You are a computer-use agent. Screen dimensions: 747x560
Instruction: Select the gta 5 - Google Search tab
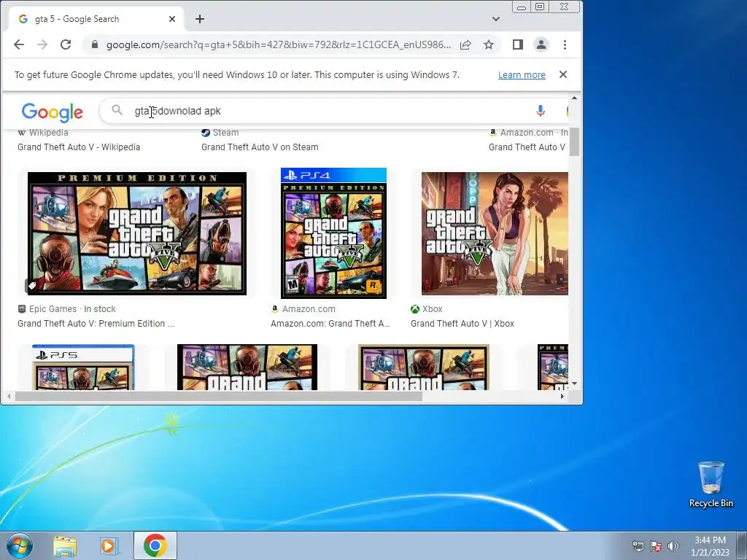(x=96, y=19)
